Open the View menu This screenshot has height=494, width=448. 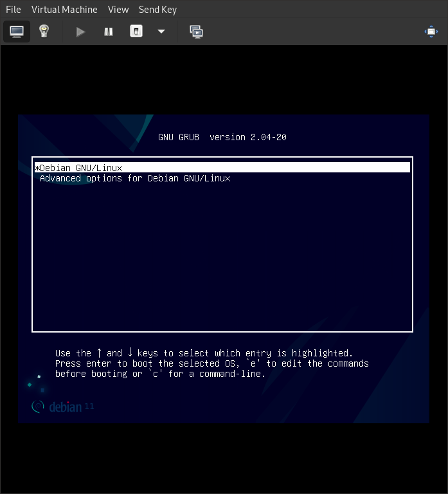[118, 10]
